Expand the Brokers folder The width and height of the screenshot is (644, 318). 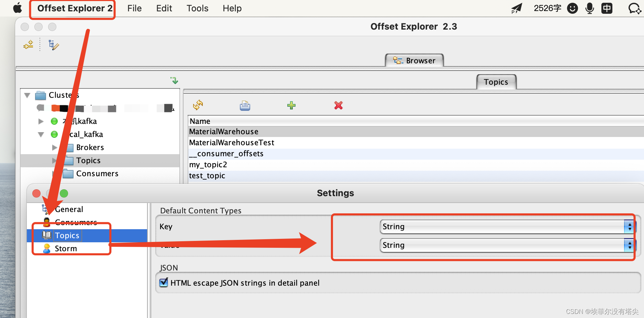(55, 148)
